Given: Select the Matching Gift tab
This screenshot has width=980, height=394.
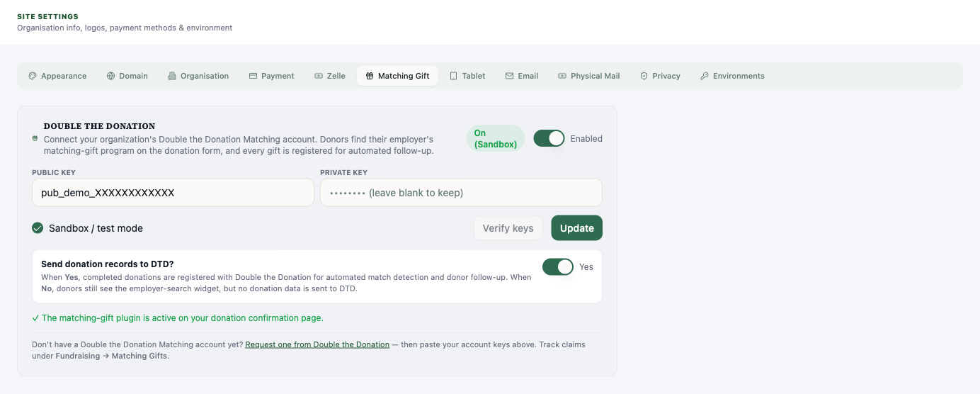Looking at the screenshot, I should (x=397, y=76).
